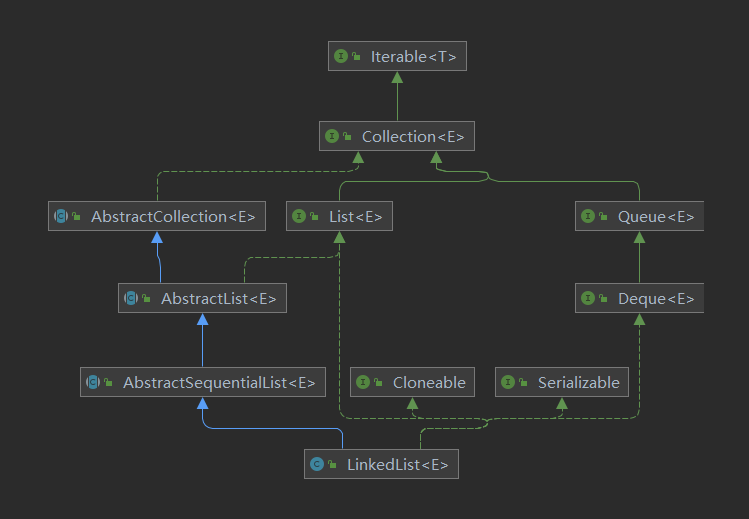Click the class icon on LinkedList<E> node
Image resolution: width=749 pixels, height=519 pixels.
tap(317, 464)
